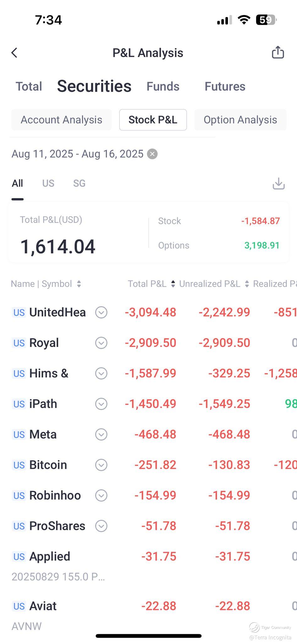Image resolution: width=297 pixels, height=644 pixels.
Task: Filter the list by US market
Action: point(48,183)
